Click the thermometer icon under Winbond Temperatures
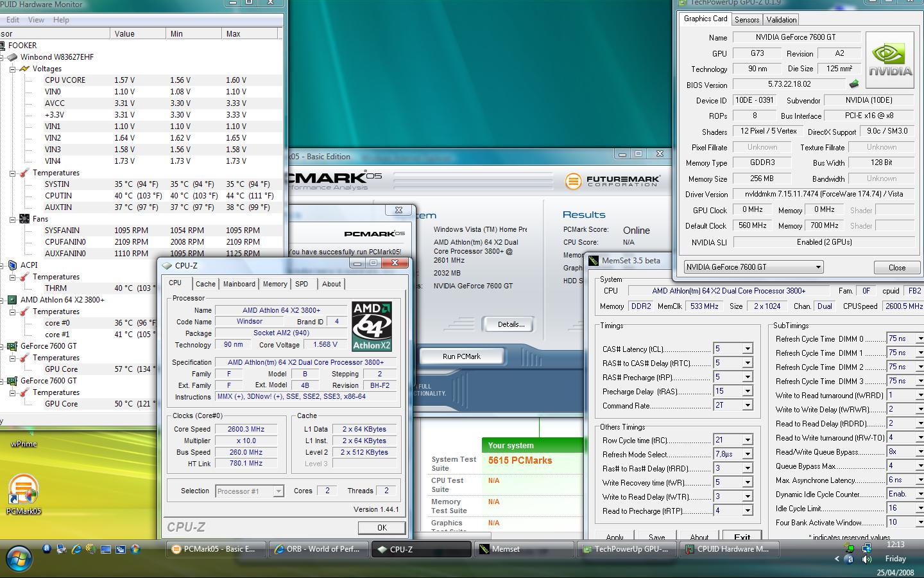This screenshot has height=578, width=924. [24, 173]
